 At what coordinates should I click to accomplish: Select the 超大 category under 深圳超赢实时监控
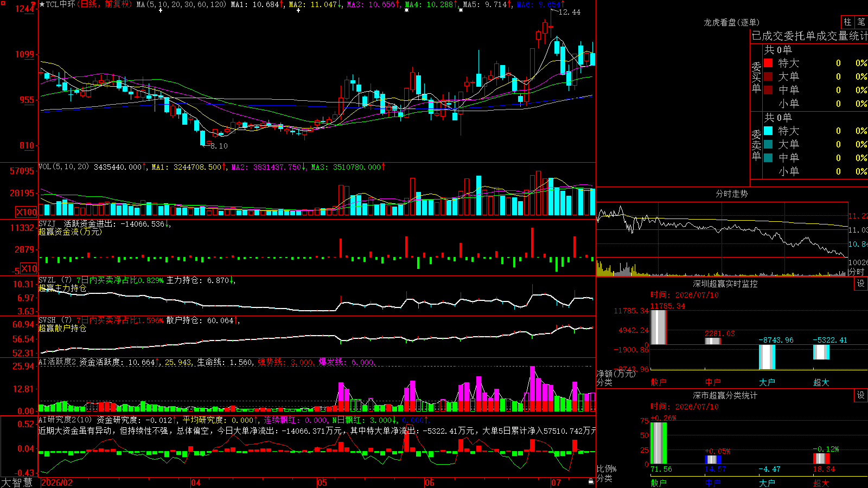coord(821,382)
